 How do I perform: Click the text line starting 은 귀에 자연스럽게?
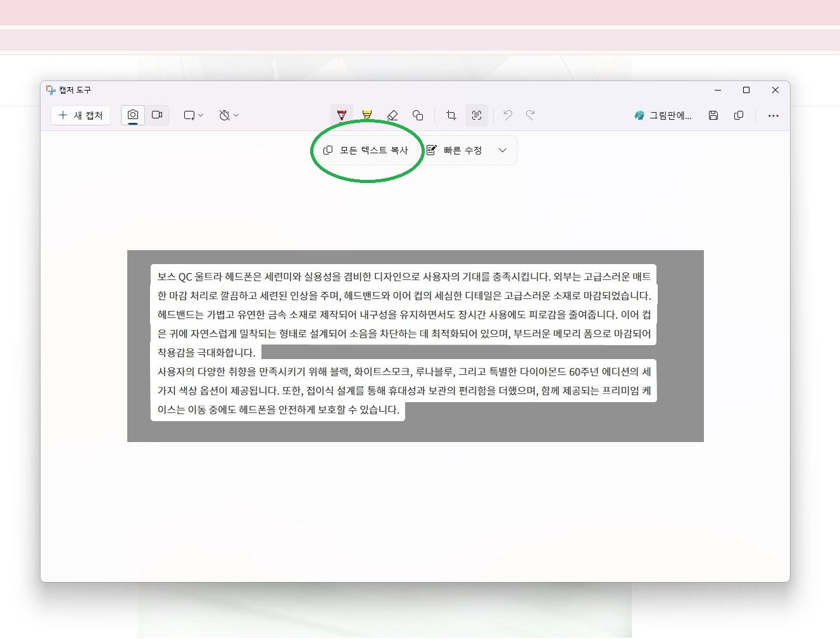404,334
